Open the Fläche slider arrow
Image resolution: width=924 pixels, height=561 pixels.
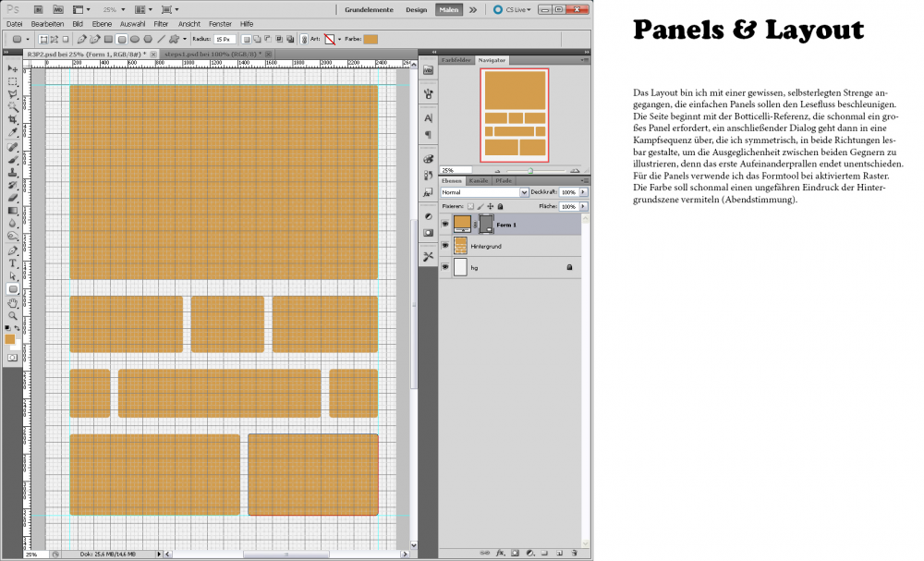tap(583, 206)
